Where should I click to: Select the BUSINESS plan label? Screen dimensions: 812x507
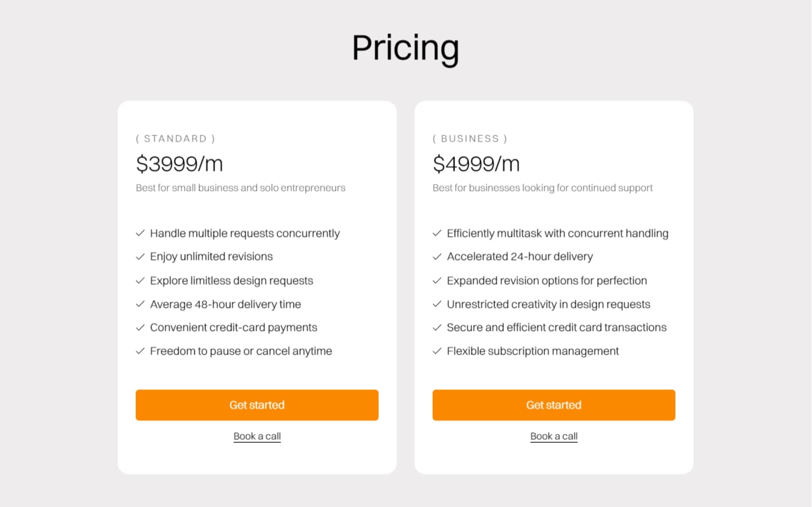(470, 138)
